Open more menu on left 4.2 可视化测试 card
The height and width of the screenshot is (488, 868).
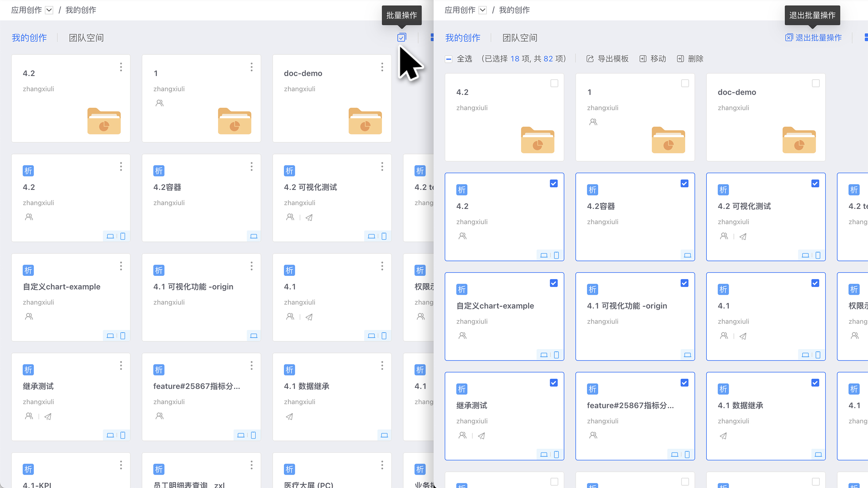point(382,167)
